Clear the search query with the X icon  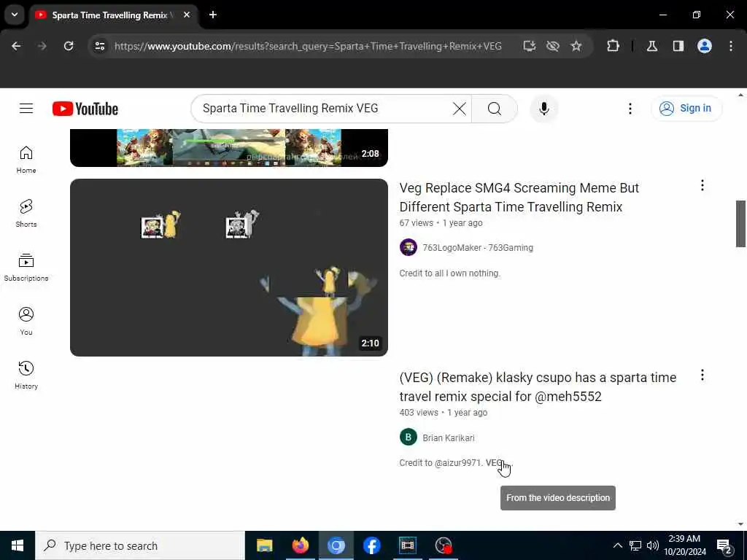coord(460,109)
